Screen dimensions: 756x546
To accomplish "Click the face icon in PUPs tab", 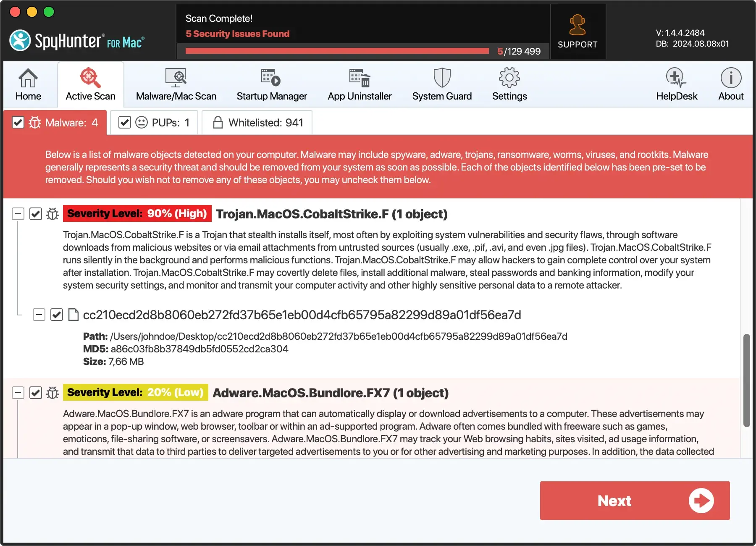I will pyautogui.click(x=142, y=123).
